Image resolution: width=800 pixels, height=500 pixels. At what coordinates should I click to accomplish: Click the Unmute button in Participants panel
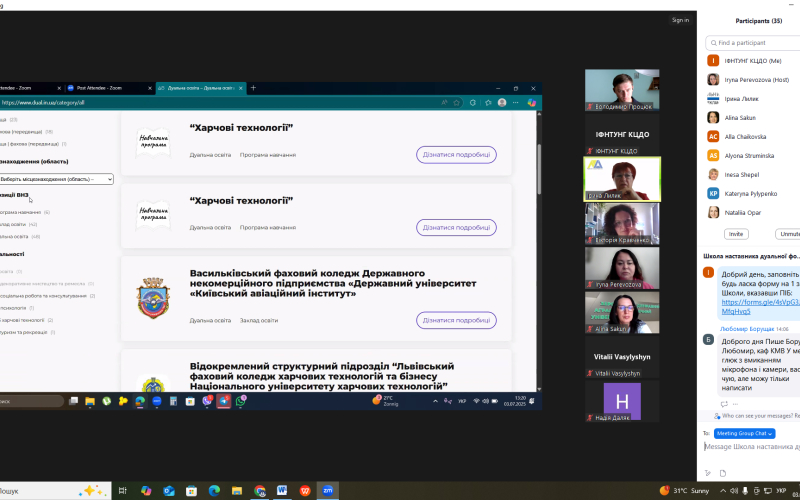coord(788,234)
